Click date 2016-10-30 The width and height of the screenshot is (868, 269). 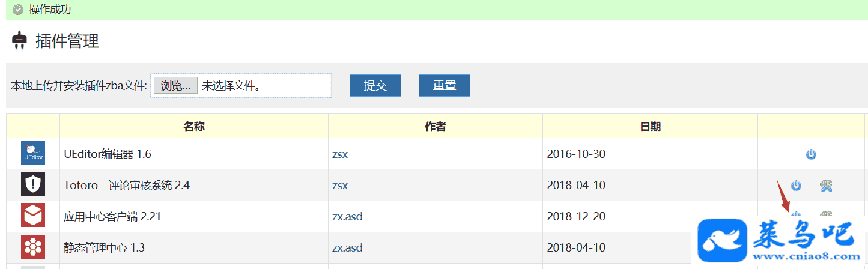[x=576, y=154]
